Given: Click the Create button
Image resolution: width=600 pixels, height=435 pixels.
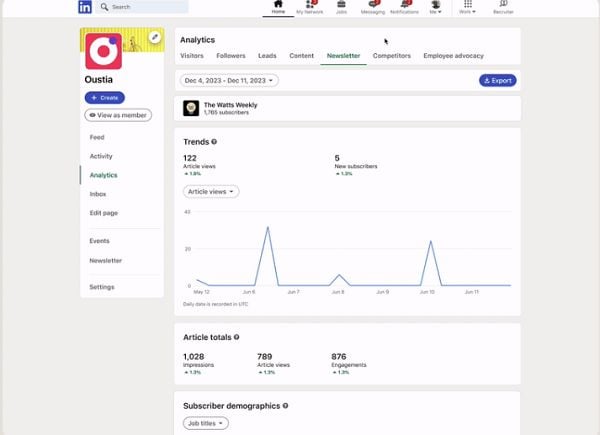Looking at the screenshot, I should (104, 98).
